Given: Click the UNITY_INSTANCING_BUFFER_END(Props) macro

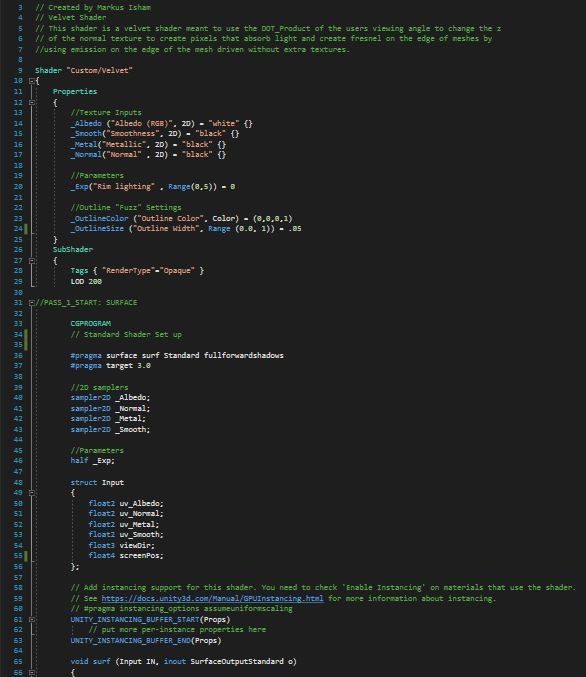Looking at the screenshot, I should coord(146,640).
